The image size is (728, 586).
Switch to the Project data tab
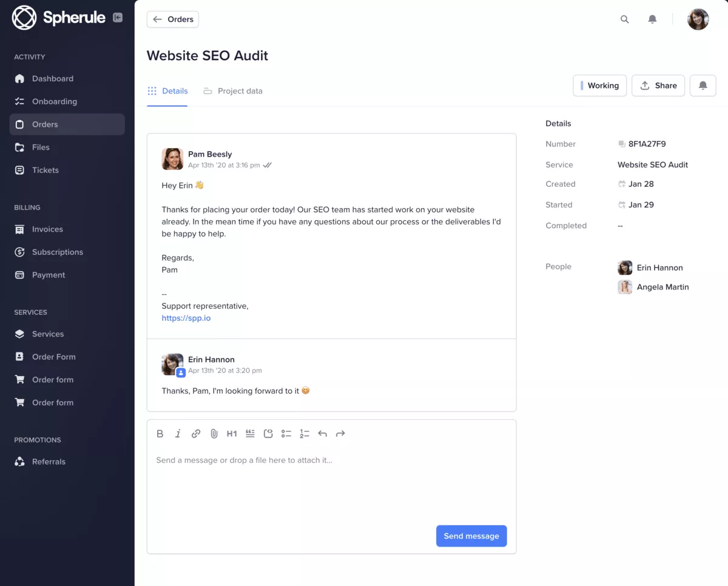point(233,91)
